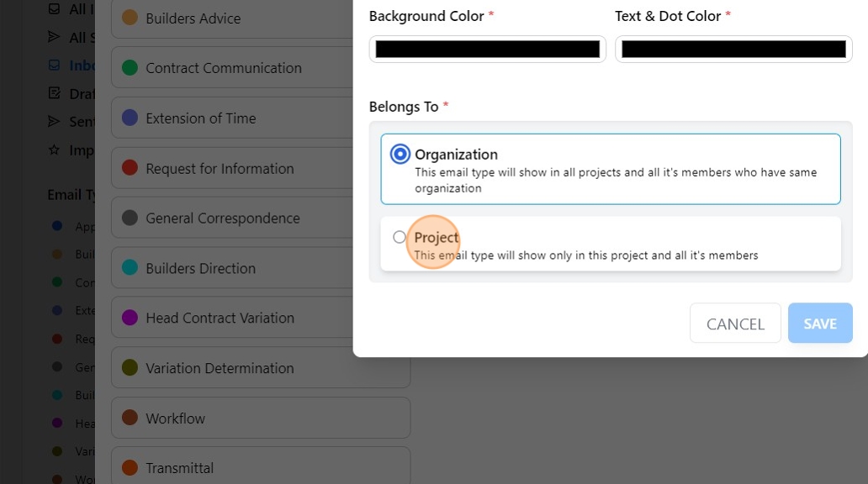Select the Transmittal email type row
This screenshot has height=484, width=868.
click(179, 468)
